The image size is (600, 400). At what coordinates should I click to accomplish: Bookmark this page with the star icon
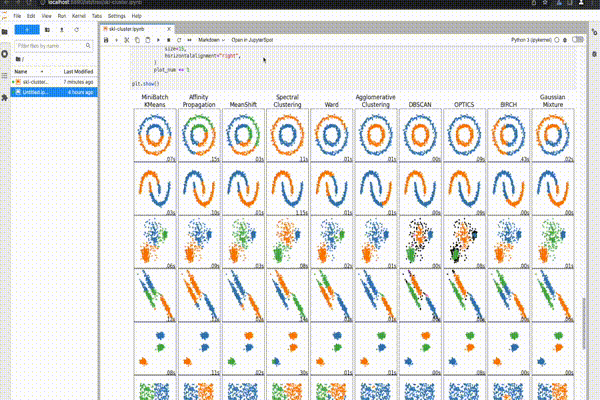545,2
